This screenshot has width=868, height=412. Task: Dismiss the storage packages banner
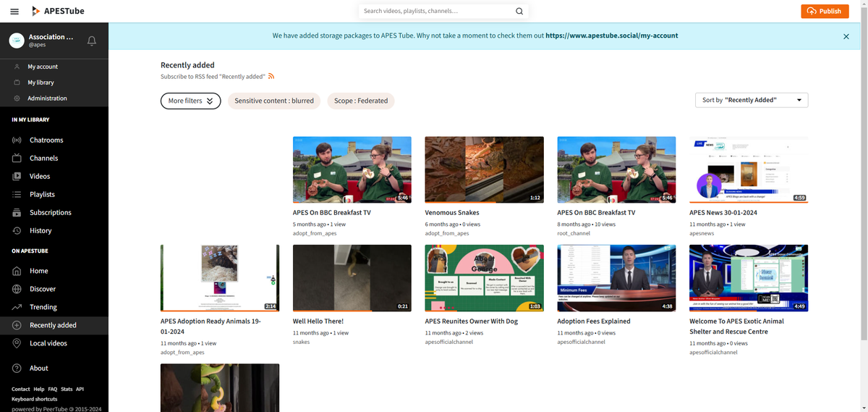[x=846, y=36]
